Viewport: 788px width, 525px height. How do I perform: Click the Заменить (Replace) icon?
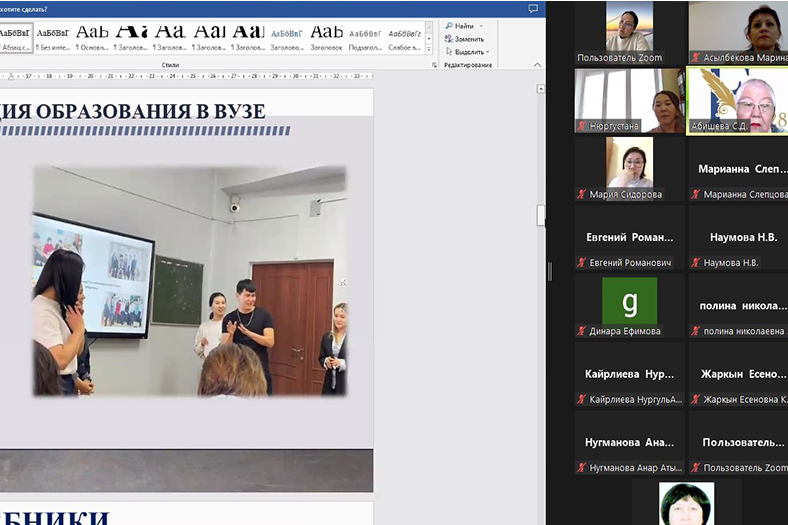[448, 39]
